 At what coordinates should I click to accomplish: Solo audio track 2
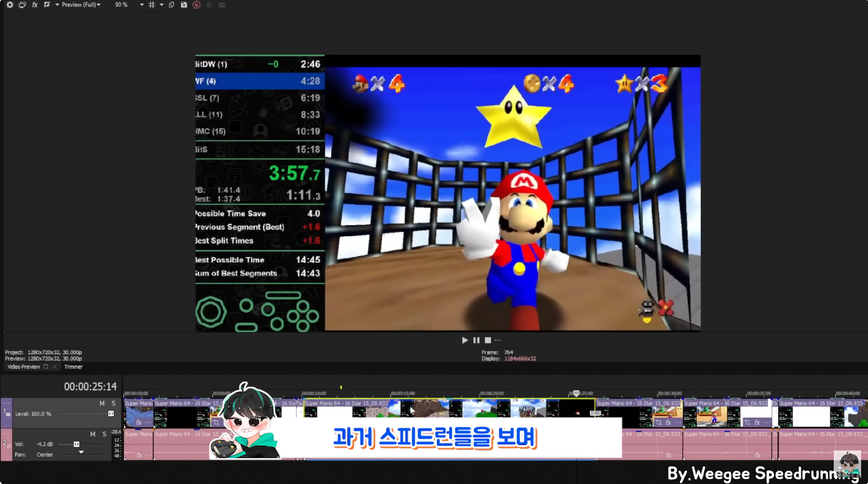[x=105, y=434]
